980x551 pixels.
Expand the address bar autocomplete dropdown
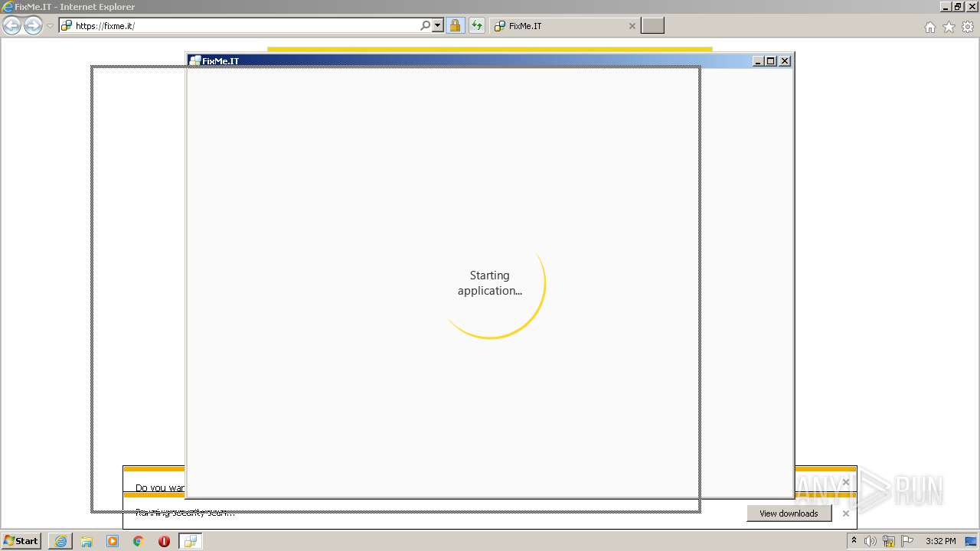tap(438, 25)
